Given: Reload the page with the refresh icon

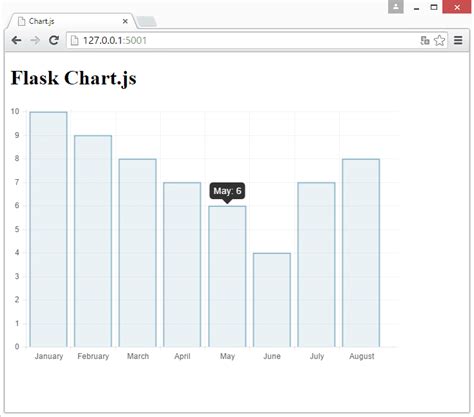Looking at the screenshot, I should point(54,40).
